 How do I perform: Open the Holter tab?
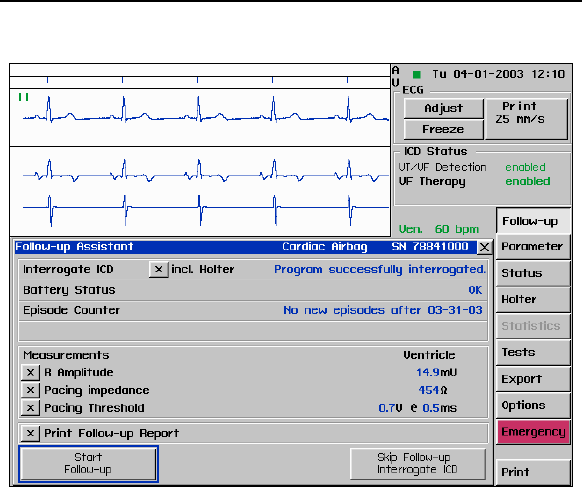pos(533,300)
